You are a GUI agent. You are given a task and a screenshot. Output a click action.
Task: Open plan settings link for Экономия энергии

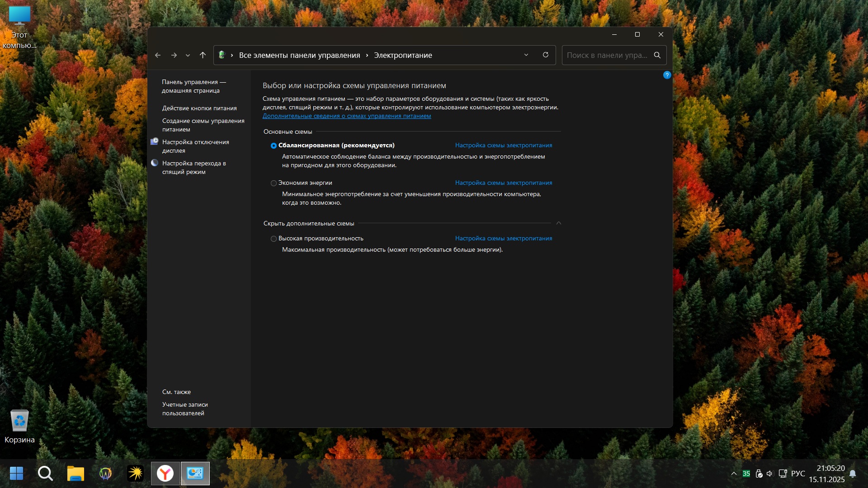[504, 183]
